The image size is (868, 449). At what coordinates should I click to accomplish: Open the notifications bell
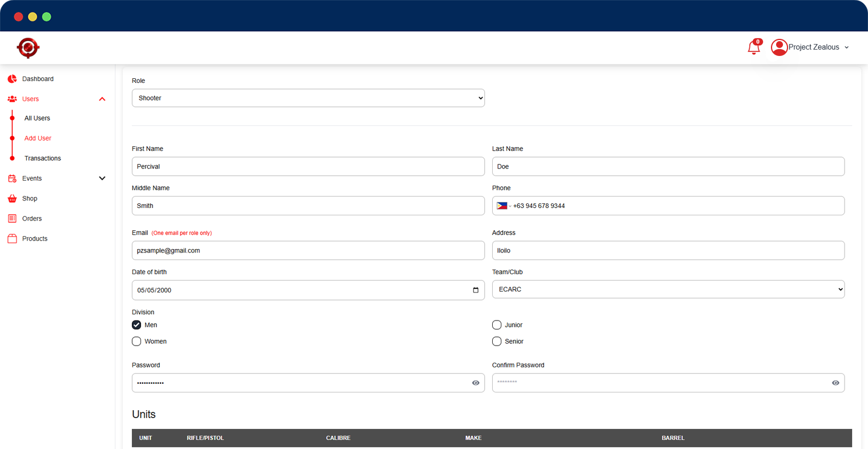coord(754,47)
